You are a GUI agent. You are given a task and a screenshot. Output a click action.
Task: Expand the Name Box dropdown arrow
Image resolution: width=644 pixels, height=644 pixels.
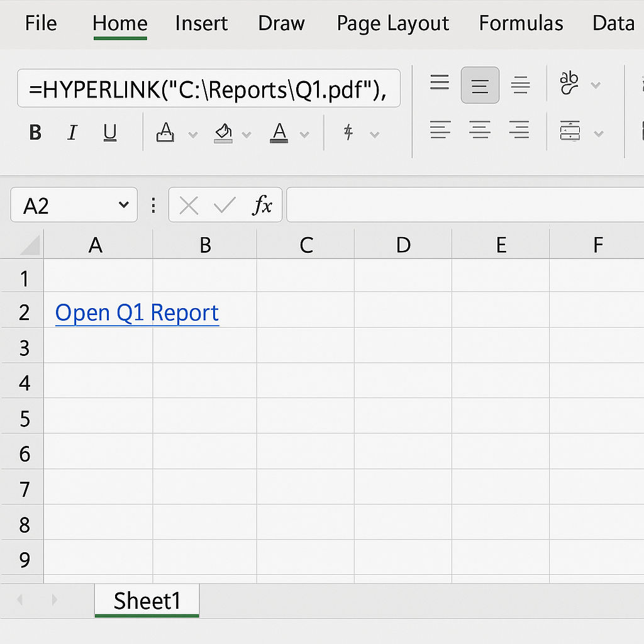pos(123,205)
